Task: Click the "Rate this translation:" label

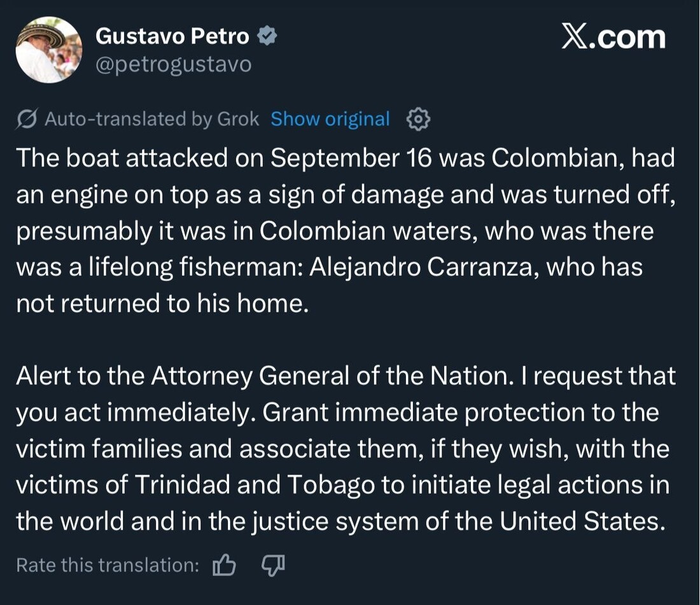Action: [108, 565]
